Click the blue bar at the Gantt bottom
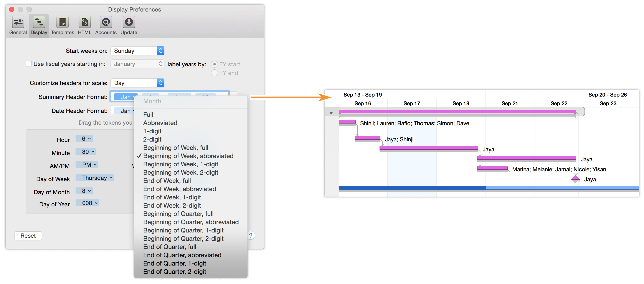 tap(489, 189)
